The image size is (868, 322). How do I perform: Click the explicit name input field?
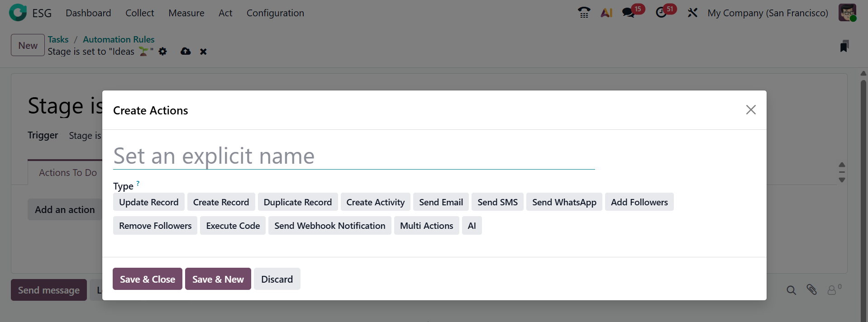pos(353,156)
